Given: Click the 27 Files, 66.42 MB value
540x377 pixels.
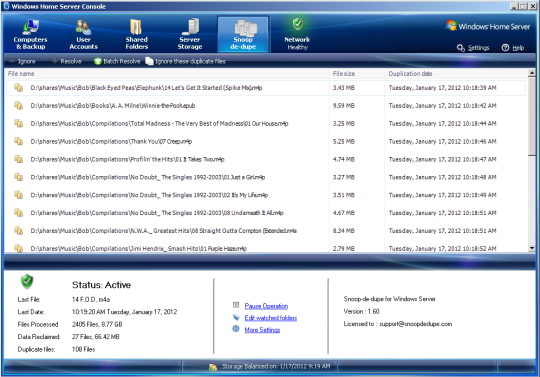Looking at the screenshot, I should [x=96, y=337].
